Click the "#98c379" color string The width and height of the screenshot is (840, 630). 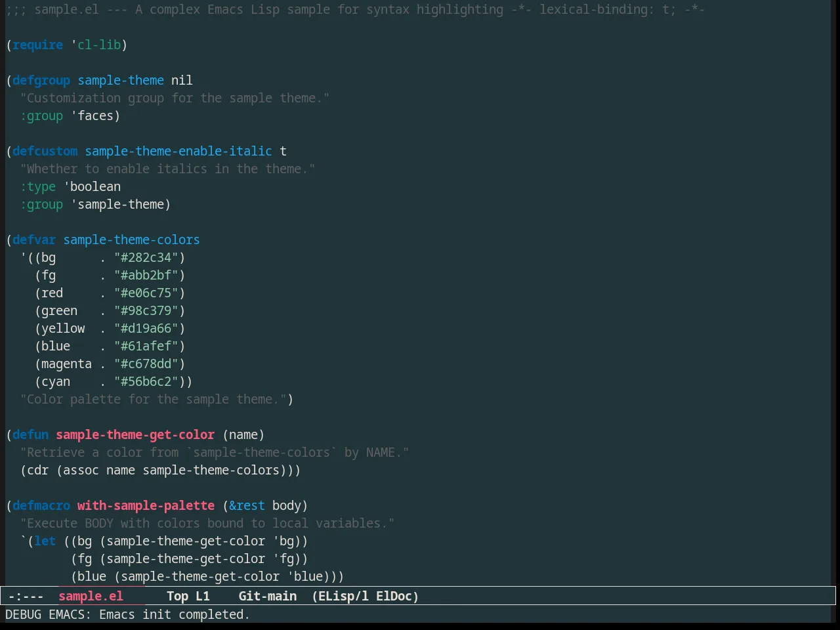click(146, 310)
